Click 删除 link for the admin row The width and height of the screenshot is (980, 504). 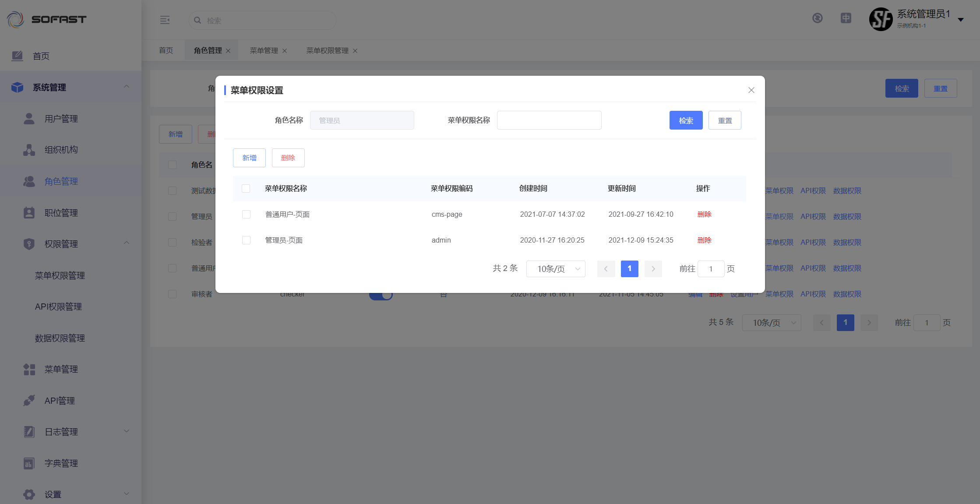coord(704,240)
